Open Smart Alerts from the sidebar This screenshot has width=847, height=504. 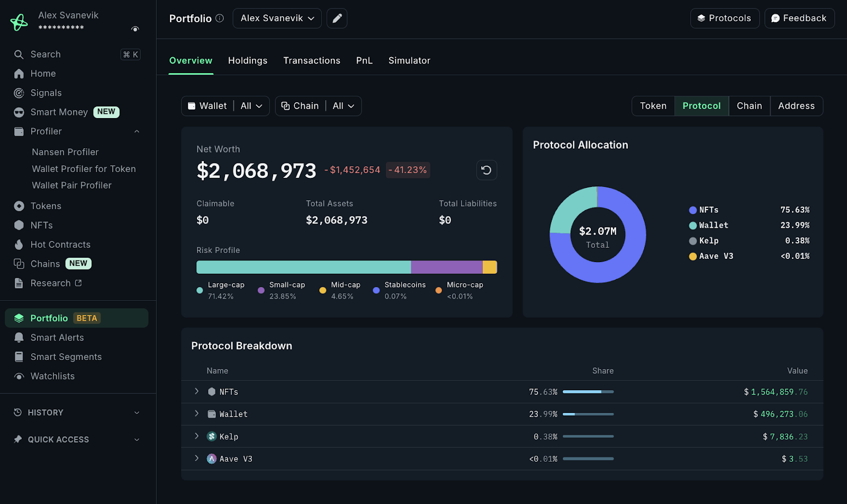57,337
